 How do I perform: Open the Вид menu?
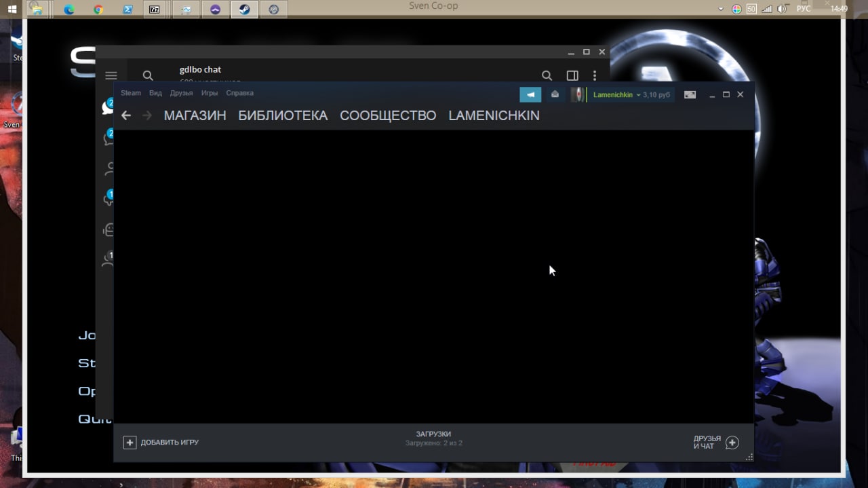pos(155,93)
